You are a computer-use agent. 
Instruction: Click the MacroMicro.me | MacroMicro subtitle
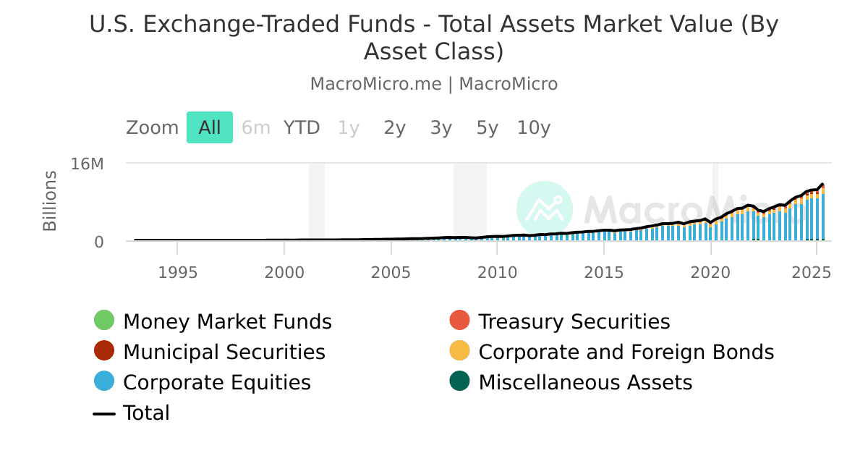click(434, 84)
